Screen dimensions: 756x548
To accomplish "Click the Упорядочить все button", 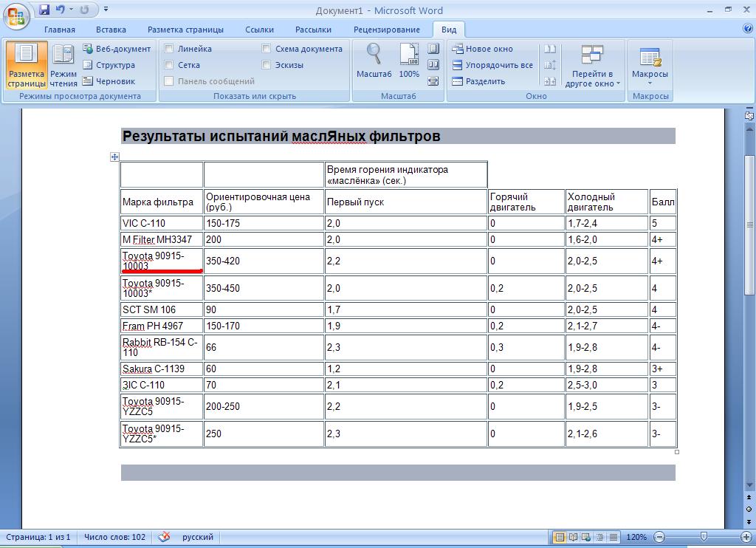I will [492, 65].
